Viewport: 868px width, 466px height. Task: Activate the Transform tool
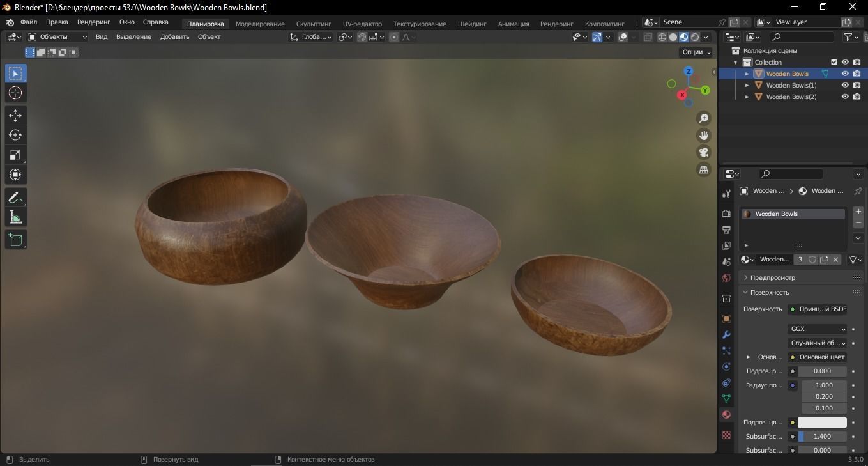[x=15, y=175]
